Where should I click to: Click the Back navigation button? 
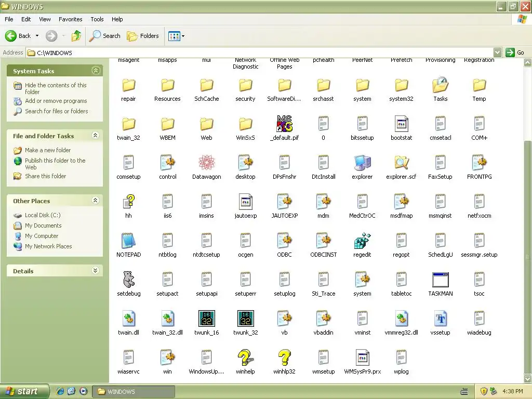coord(18,36)
